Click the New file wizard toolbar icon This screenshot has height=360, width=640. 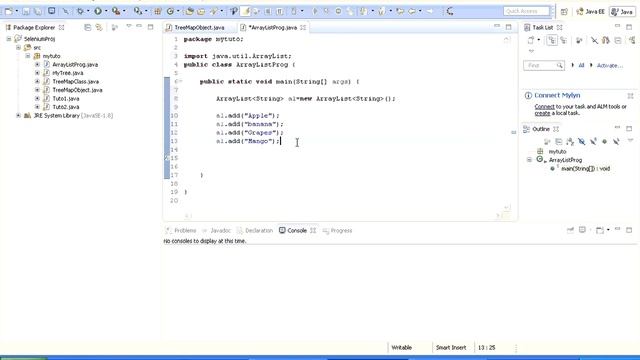(8, 11)
